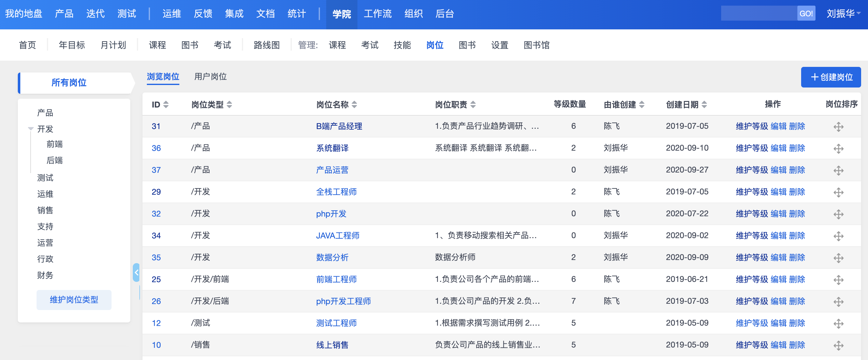Viewport: 868px width, 360px height.
Task: Collapse the 开发 tree node
Action: click(31, 129)
